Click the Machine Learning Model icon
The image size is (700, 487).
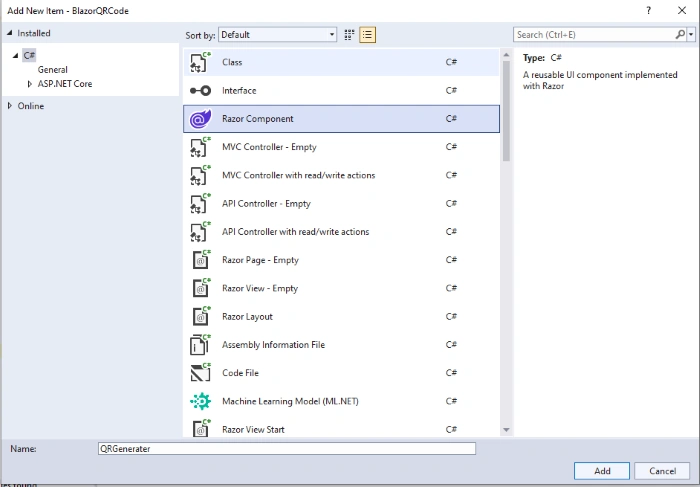point(200,401)
